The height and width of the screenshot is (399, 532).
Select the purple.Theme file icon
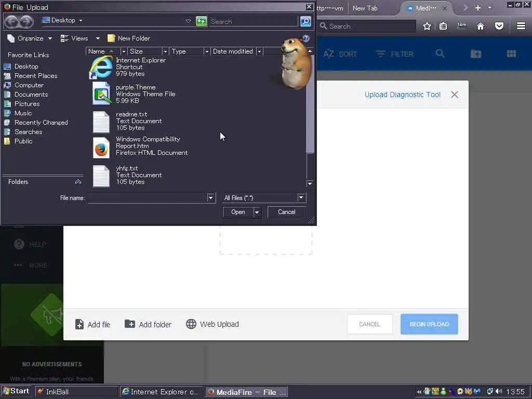(101, 94)
